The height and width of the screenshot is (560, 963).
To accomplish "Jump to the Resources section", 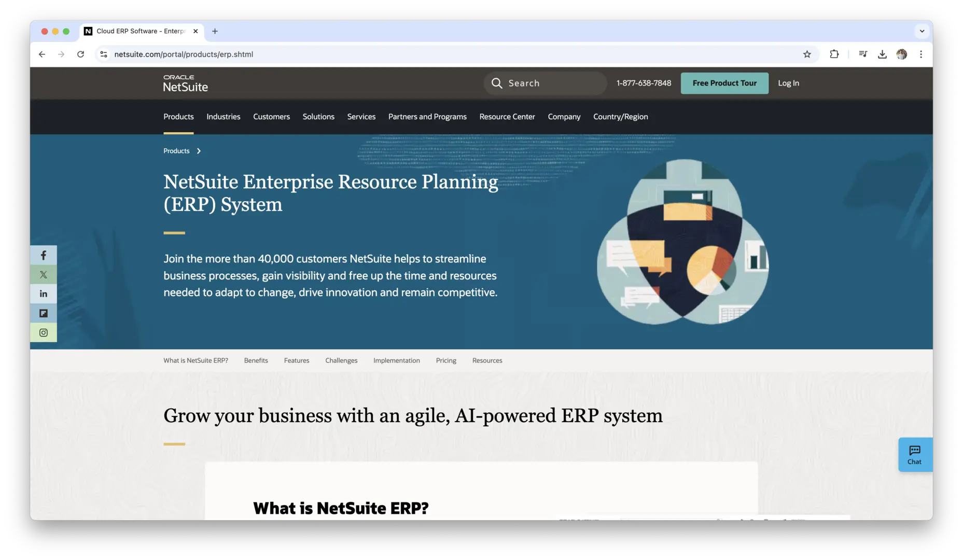I will click(487, 360).
